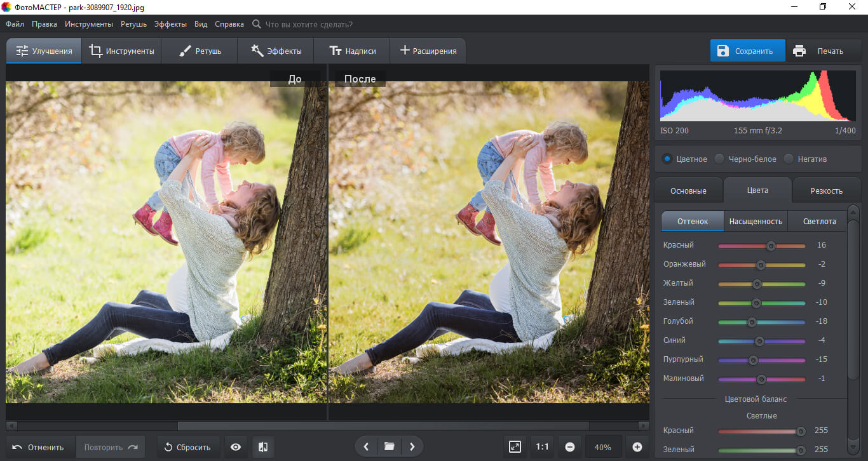Click the fit-to-screen icon
868x461 pixels.
point(515,447)
